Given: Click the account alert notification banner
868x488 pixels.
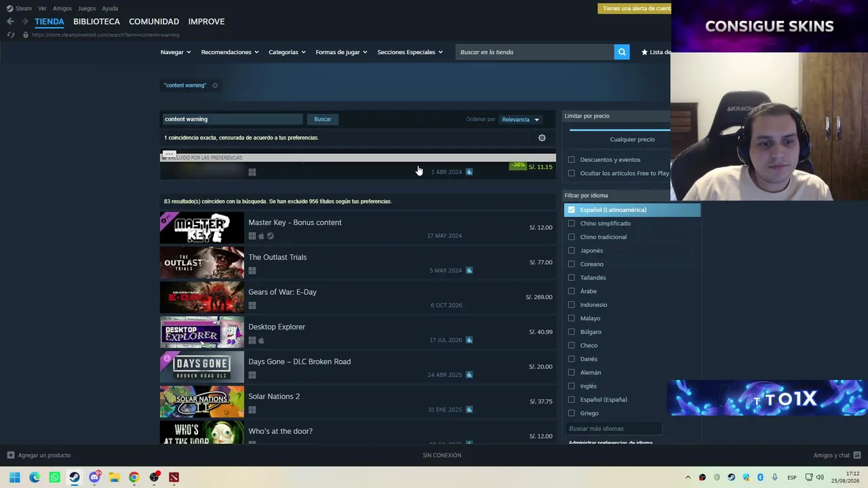Looking at the screenshot, I should pyautogui.click(x=634, y=8).
